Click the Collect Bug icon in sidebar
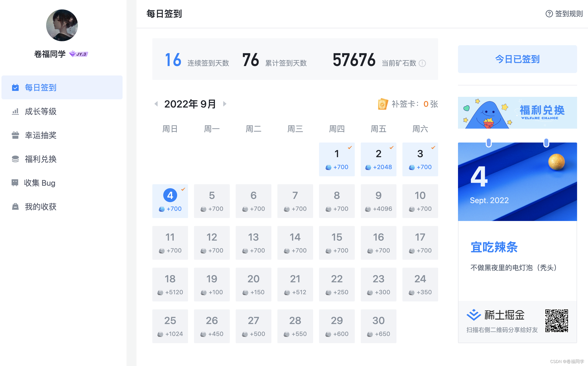Image resolution: width=588 pixels, height=366 pixels. point(15,183)
